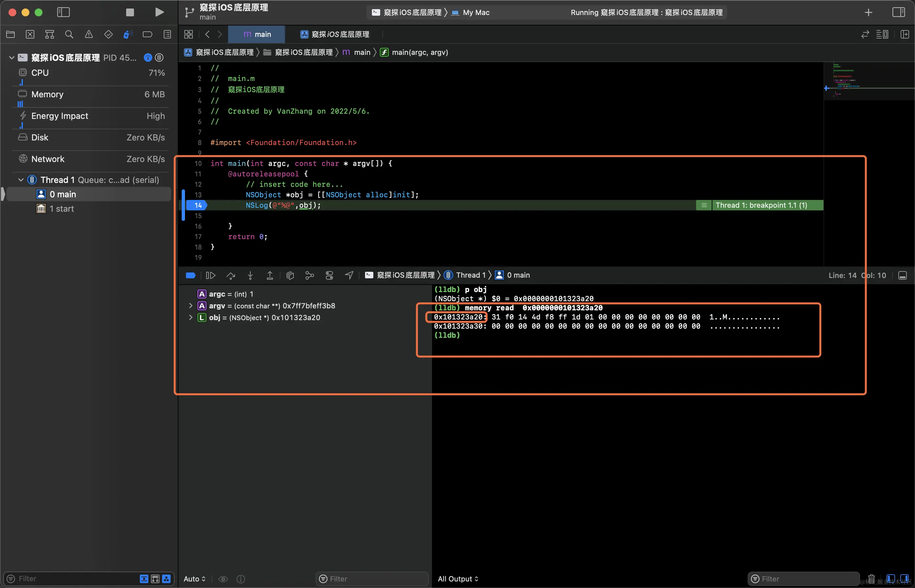The height and width of the screenshot is (588, 915).
Task: Click the Step Into debug button
Action: pos(250,275)
